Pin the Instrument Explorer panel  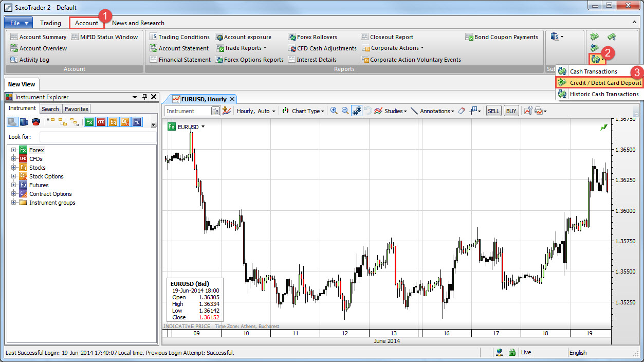pyautogui.click(x=144, y=97)
